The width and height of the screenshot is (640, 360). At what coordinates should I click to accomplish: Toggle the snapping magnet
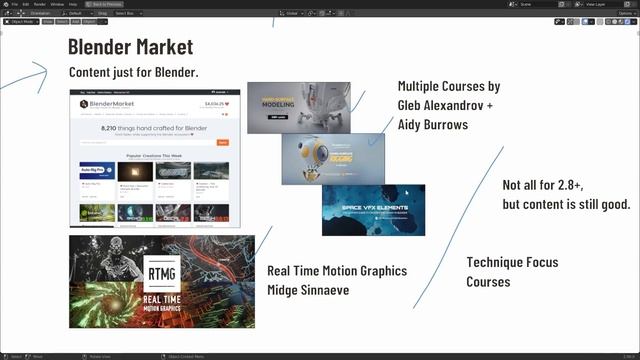(x=322, y=13)
